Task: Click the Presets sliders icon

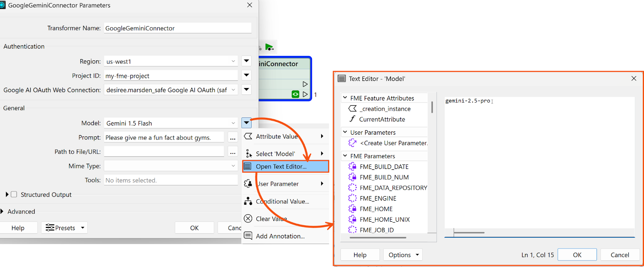Action: click(x=50, y=228)
